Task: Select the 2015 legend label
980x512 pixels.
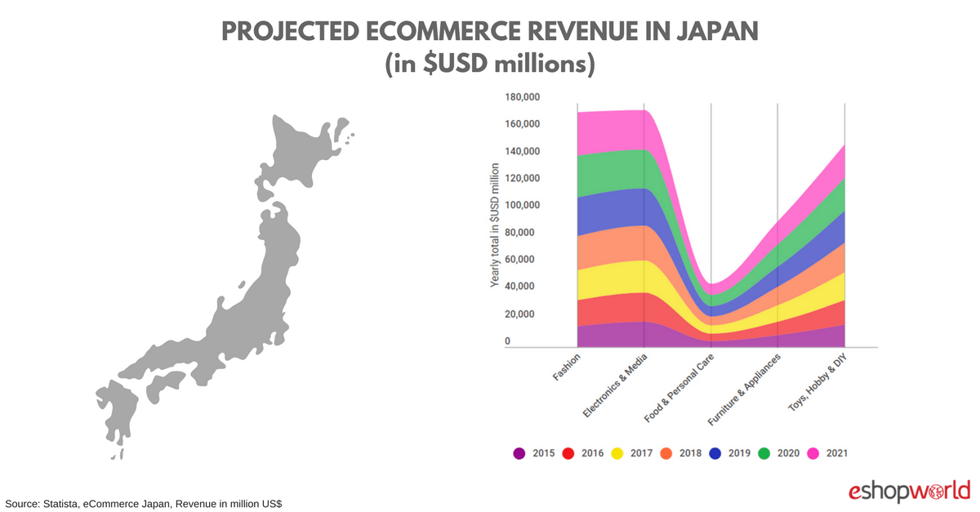Action: point(543,453)
